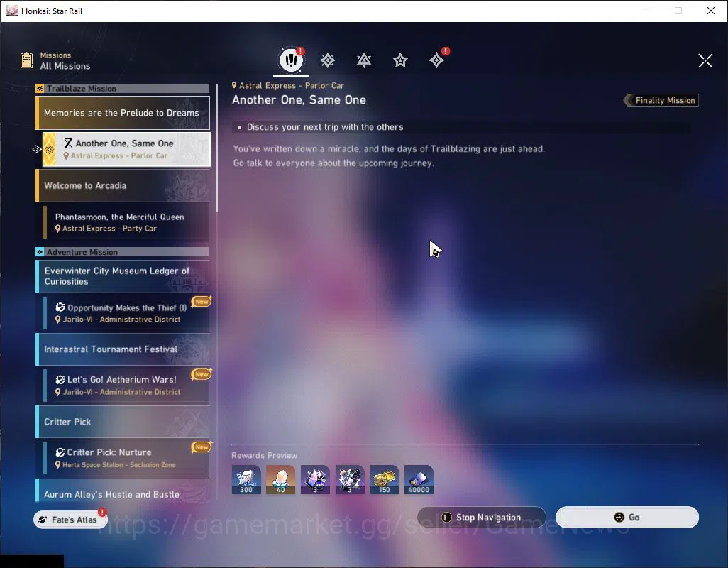This screenshot has width=728, height=568.
Task: View the 300 Stellar Jade reward icon
Action: (246, 479)
